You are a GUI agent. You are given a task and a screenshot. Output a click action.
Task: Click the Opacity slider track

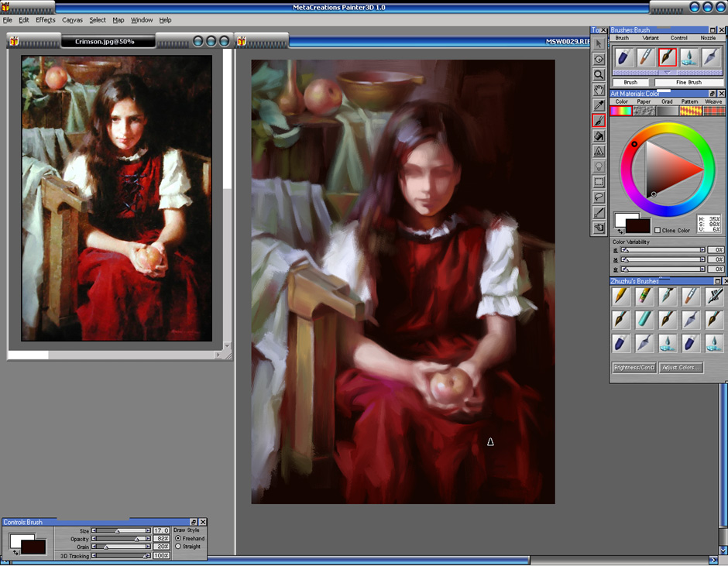[x=121, y=539]
